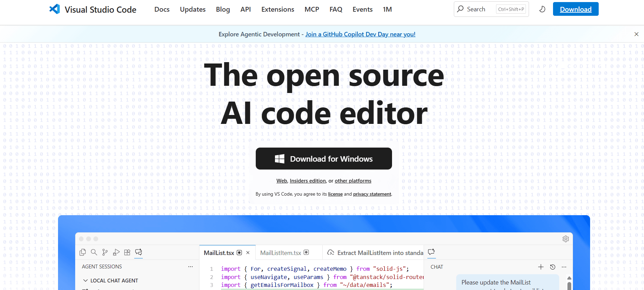The image size is (644, 290).
Task: Close the MailList.tsx editor tab
Action: [x=248, y=253]
